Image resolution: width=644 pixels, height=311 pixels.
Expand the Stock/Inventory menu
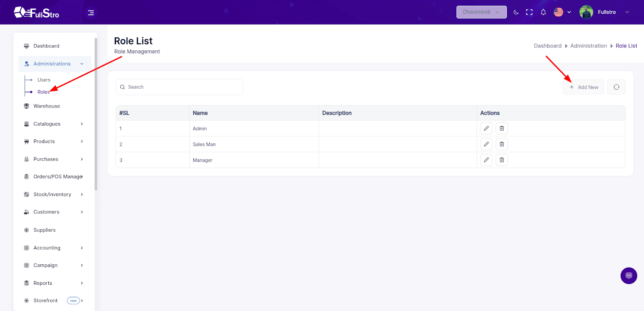pyautogui.click(x=55, y=194)
